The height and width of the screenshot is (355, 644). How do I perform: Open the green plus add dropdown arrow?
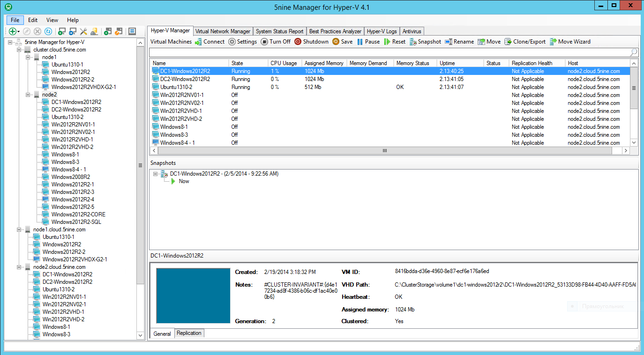coord(19,32)
